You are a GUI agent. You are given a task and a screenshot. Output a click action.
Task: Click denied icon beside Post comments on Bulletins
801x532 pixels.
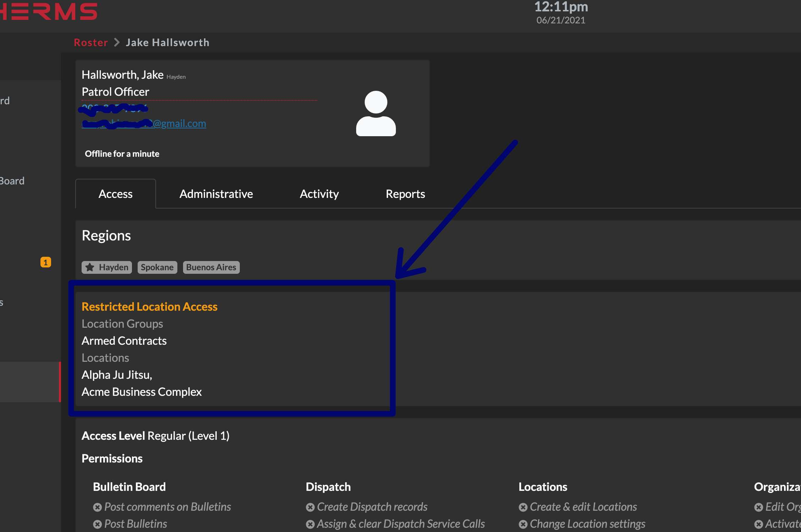[98, 507]
